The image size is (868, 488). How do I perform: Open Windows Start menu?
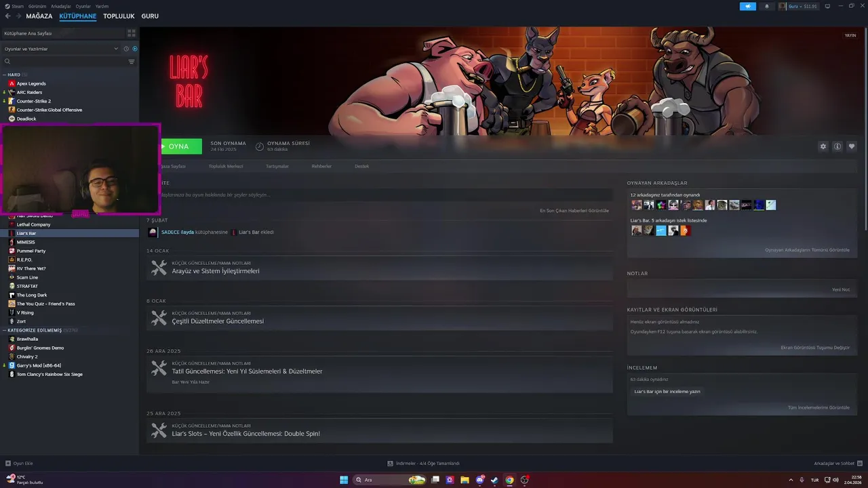coord(344,480)
